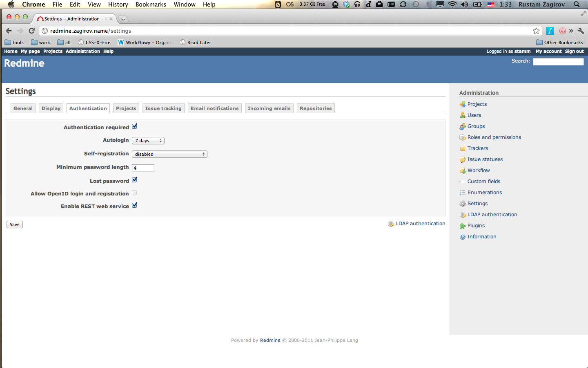Open the Self-registration dropdown

[x=169, y=154]
